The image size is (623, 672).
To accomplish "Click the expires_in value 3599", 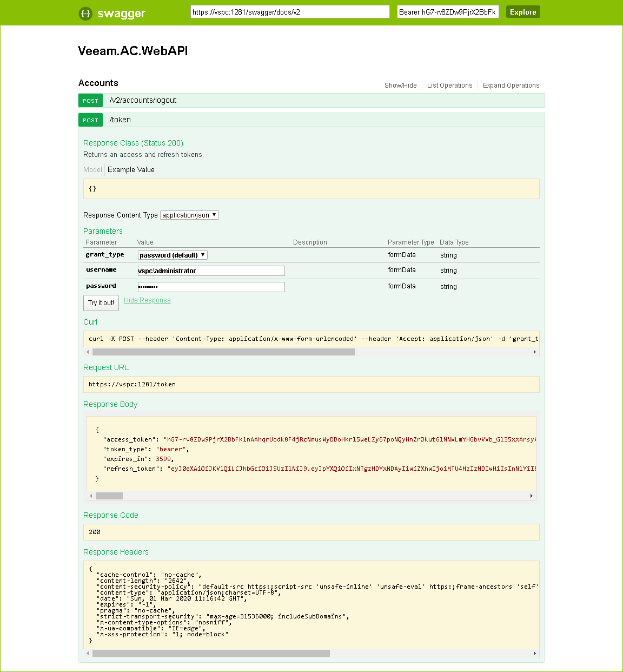I will (x=163, y=459).
